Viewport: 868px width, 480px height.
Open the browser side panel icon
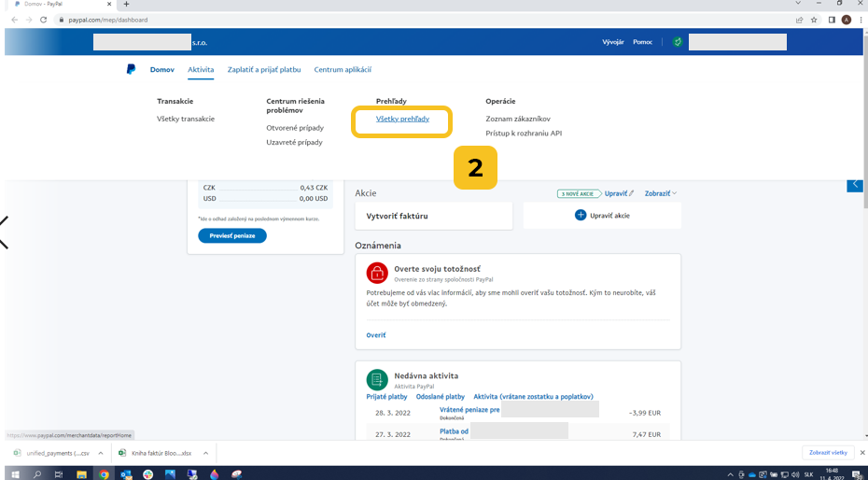(832, 20)
